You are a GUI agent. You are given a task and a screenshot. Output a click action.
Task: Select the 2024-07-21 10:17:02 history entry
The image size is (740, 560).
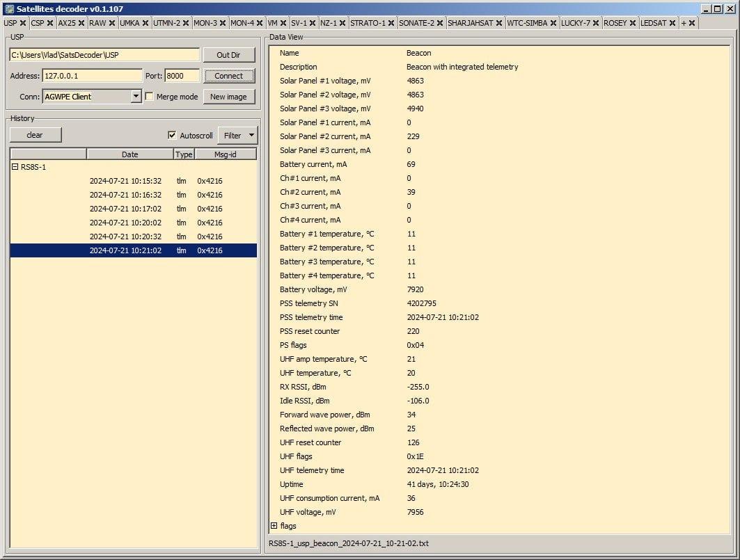pyautogui.click(x=125, y=209)
